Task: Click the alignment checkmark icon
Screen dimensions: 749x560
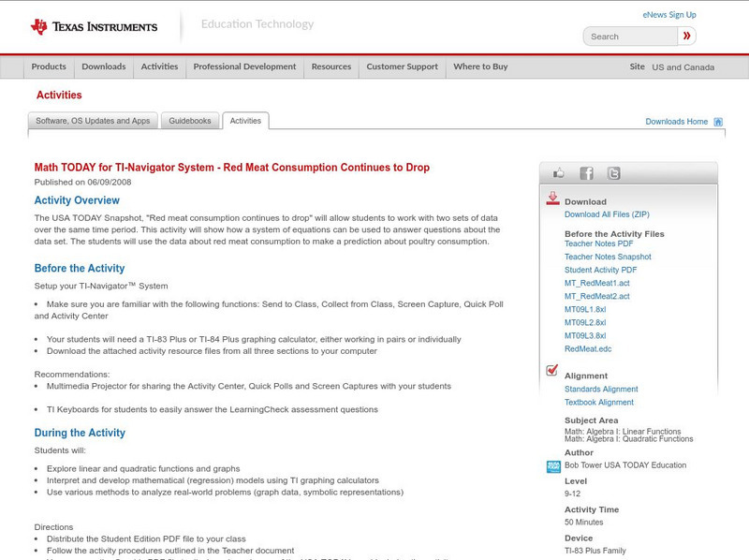Action: click(552, 370)
